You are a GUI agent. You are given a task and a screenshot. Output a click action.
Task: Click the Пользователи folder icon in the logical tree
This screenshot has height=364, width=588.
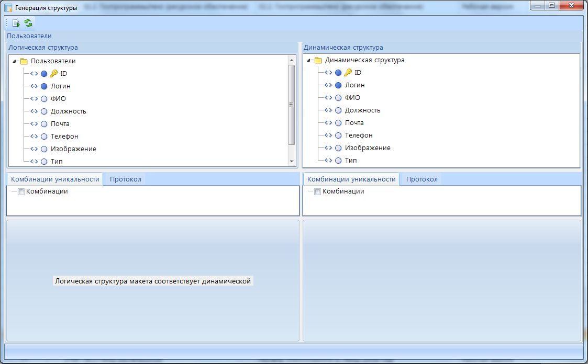click(24, 61)
